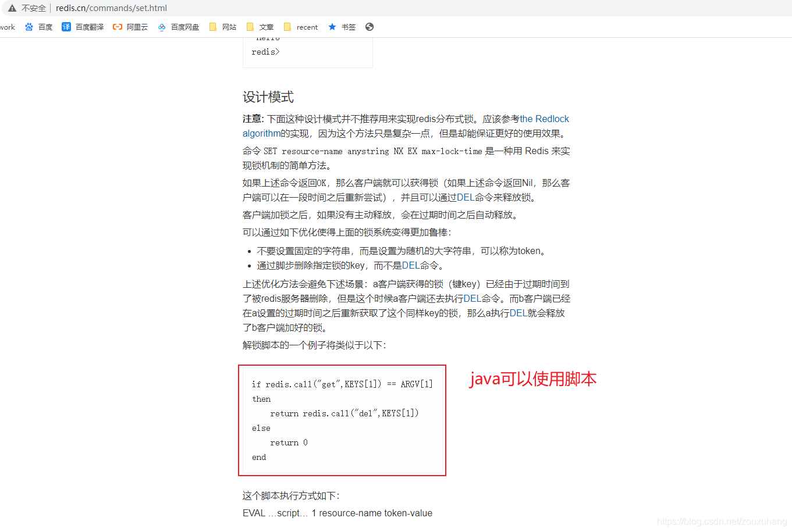The image size is (792, 532).
Task: Open the 百度网盘 bookmark
Action: 178,27
